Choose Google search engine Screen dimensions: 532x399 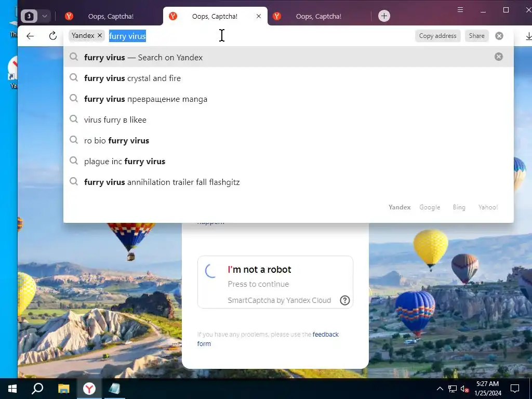tap(430, 207)
